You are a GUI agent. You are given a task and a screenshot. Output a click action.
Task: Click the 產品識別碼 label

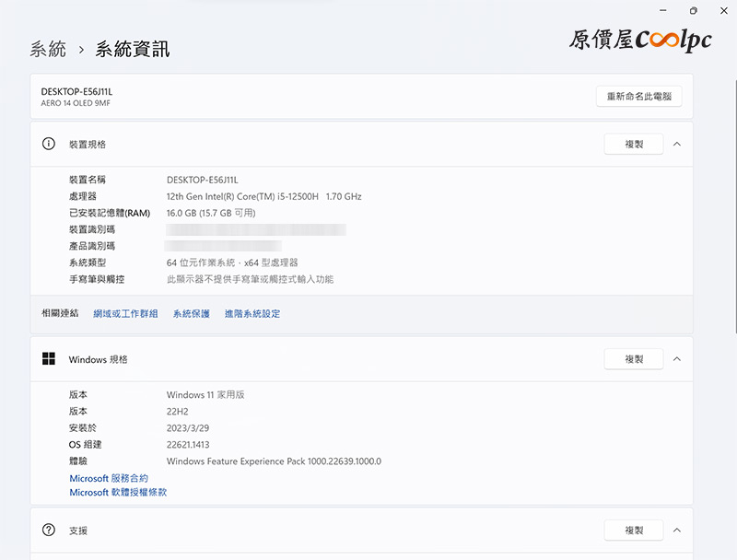coord(92,246)
